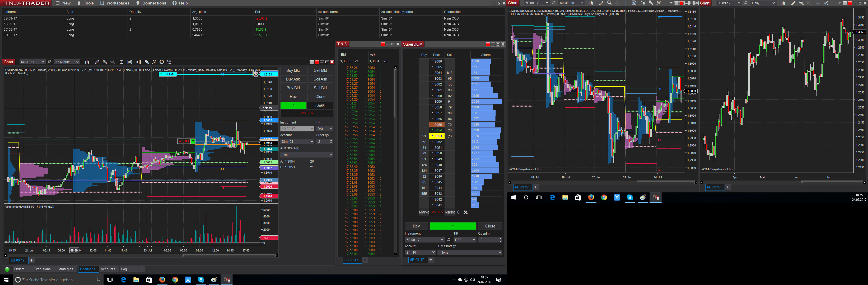Image resolution: width=868 pixels, height=285 pixels.
Task: Enable cross hair in the 60 Minute chart
Action: [x=626, y=3]
